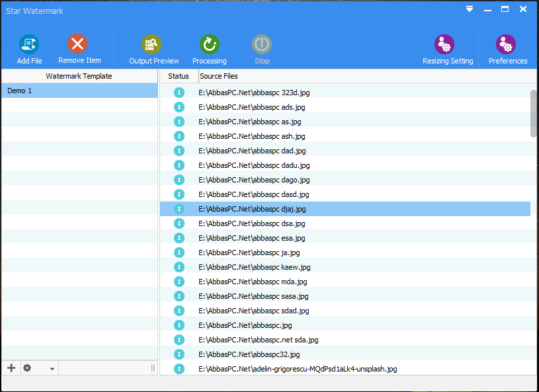Click the vertical scrollbar of file list

[x=534, y=114]
